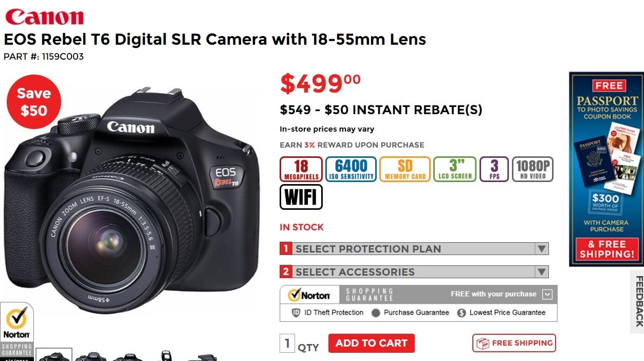Click the Save $50 red badge
The image size is (644, 361).
[x=34, y=102]
